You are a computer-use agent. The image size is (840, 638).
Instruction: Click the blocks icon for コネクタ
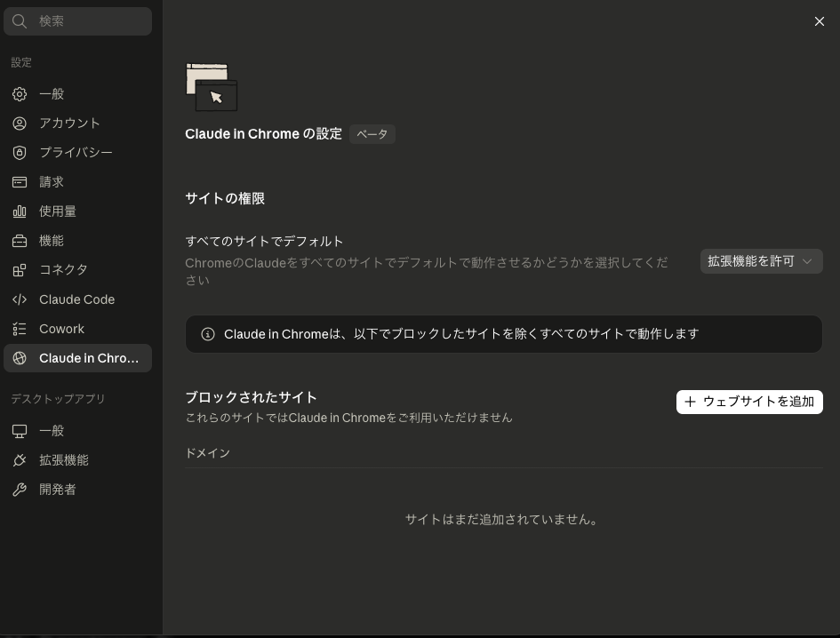(20, 270)
